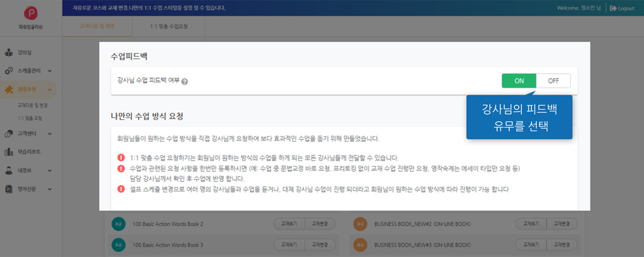Image resolution: width=644 pixels, height=257 pixels.
Task: Click 교재보기 for 100 Basic Action Words Book 3
Action: [x=289, y=245]
